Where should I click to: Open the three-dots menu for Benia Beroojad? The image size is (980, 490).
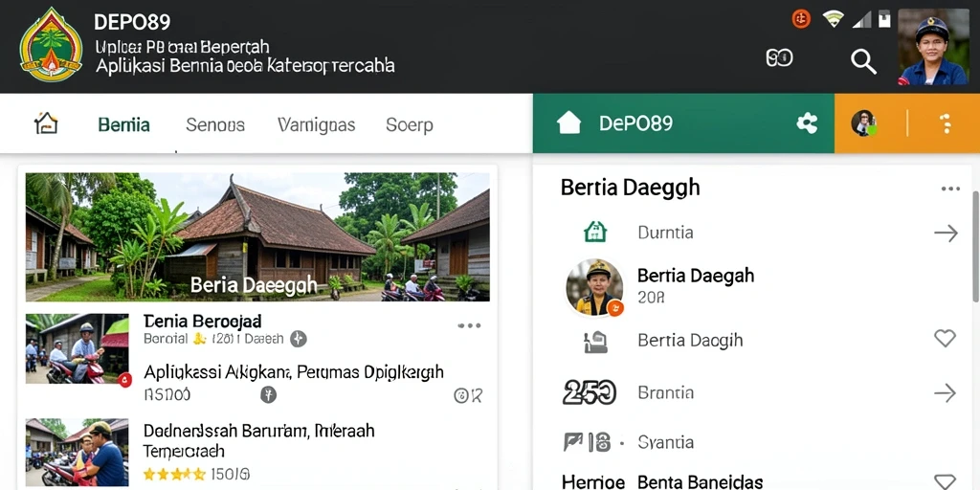tap(469, 325)
